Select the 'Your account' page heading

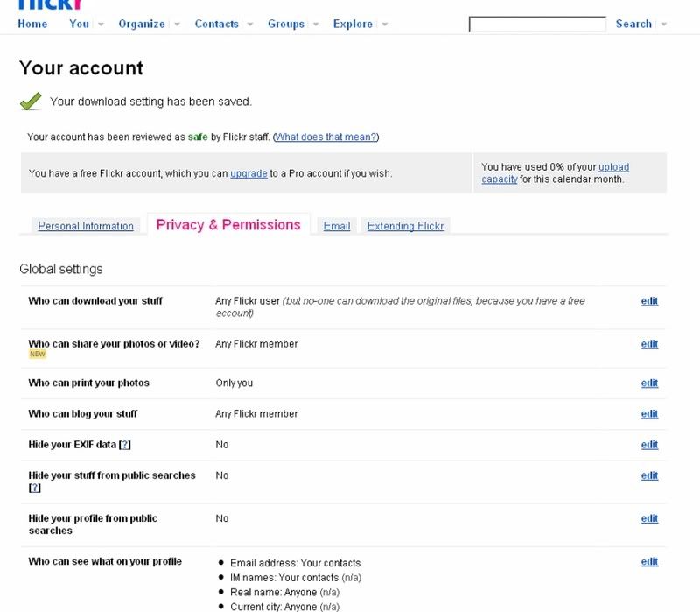tap(81, 68)
